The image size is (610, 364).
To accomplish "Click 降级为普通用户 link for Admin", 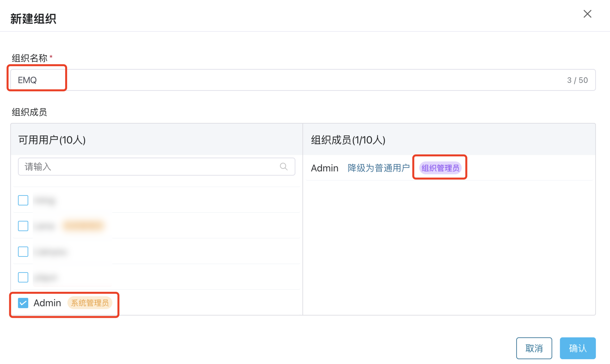I will [x=378, y=168].
